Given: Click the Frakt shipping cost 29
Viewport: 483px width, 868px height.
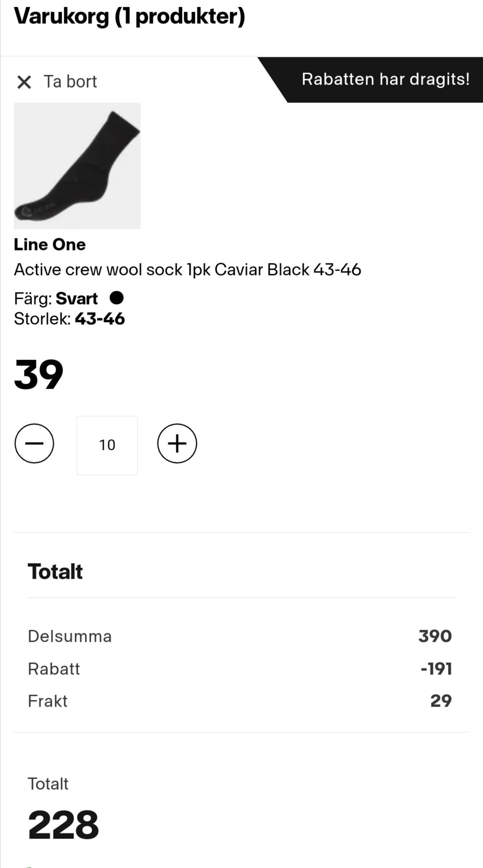Looking at the screenshot, I should coord(441,701).
